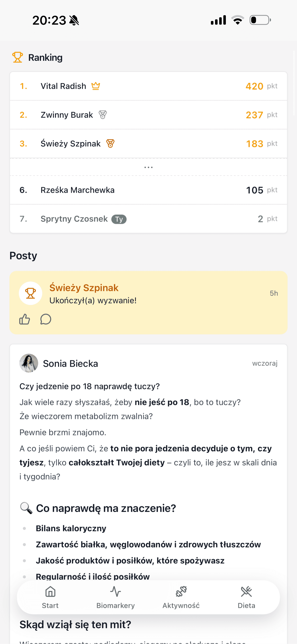Screen dimensions: 297x644
Task: Select the crown icon next to Vital Radish
Action: tap(96, 86)
